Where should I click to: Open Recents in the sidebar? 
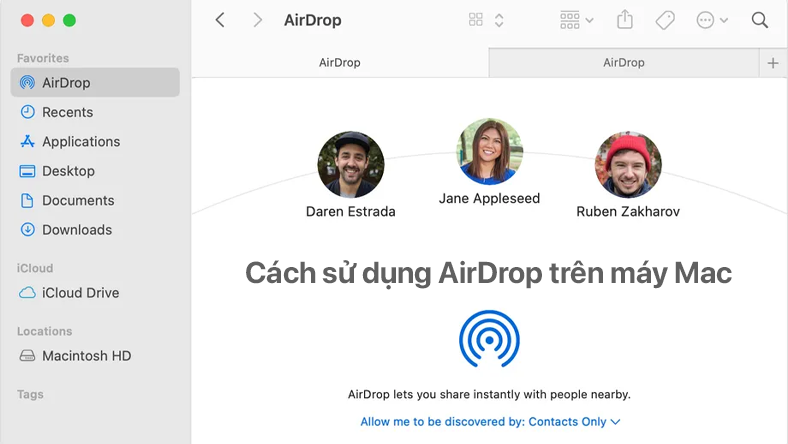(95, 112)
